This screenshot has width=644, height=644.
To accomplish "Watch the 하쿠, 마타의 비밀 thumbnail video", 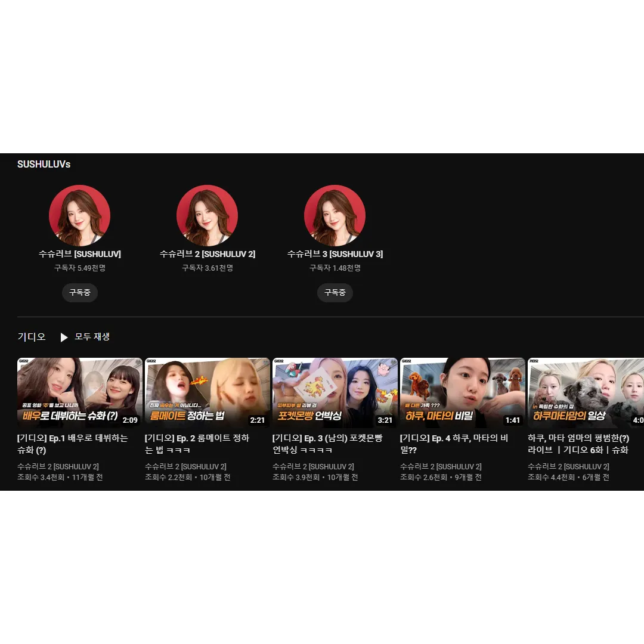I will coord(462,392).
